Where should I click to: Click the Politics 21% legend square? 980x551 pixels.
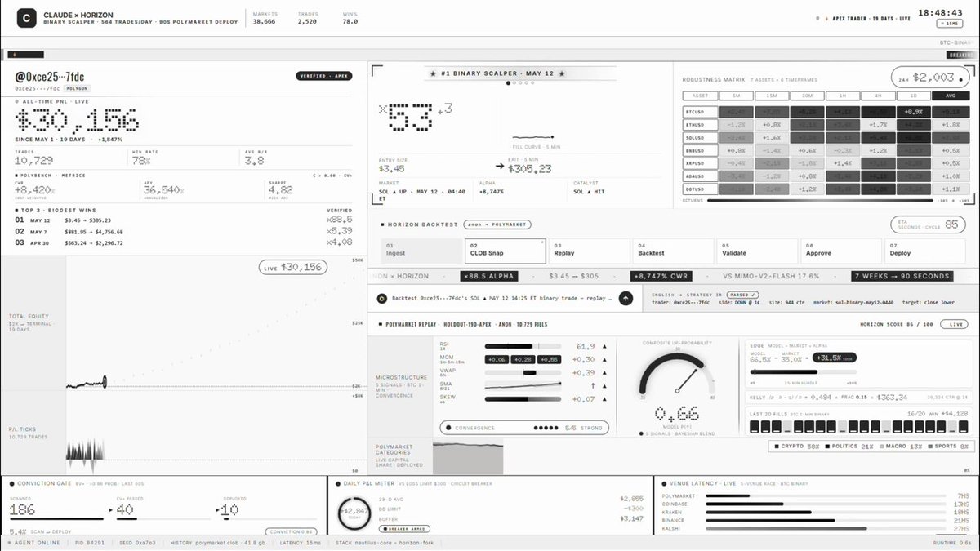tap(828, 447)
